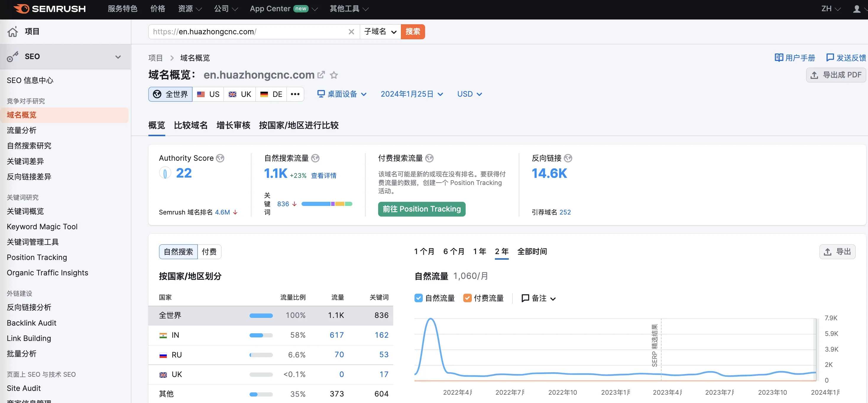
Task: Click the info icon next to Authority Score
Action: click(x=220, y=158)
